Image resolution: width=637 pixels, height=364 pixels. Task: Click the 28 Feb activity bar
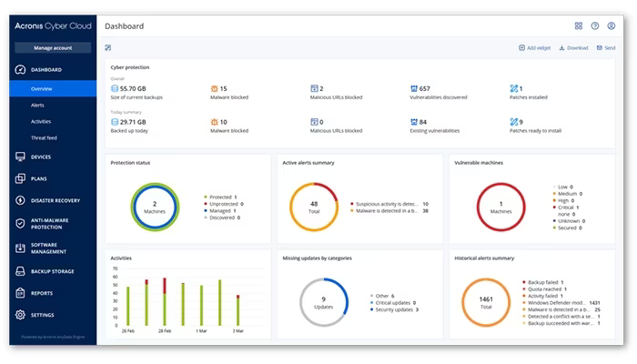click(165, 301)
